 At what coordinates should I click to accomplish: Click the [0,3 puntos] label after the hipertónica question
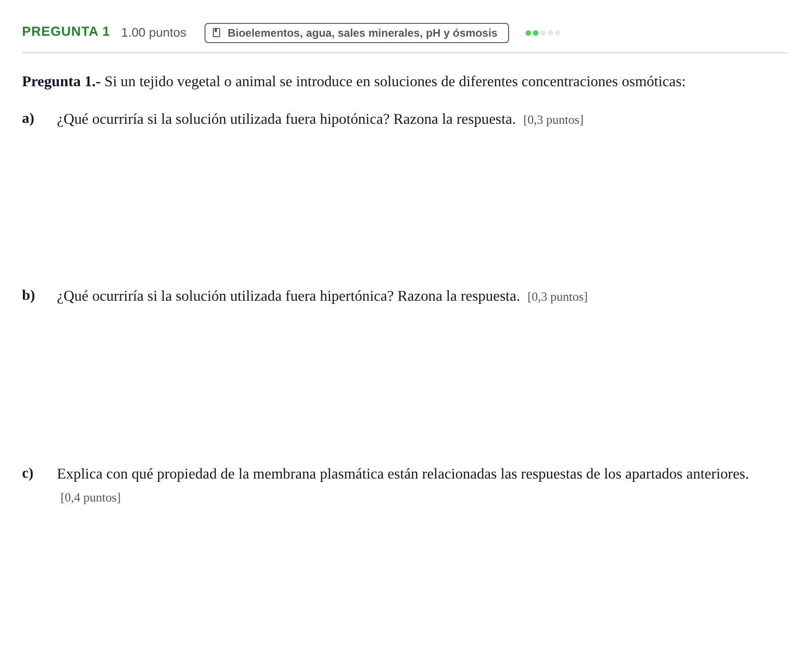click(557, 297)
